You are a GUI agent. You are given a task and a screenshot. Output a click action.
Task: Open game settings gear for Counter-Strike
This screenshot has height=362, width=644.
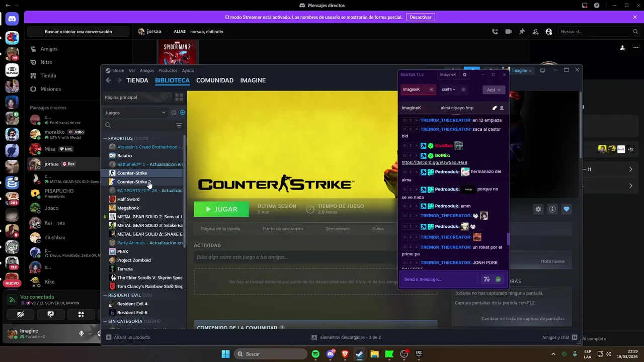[x=538, y=209]
